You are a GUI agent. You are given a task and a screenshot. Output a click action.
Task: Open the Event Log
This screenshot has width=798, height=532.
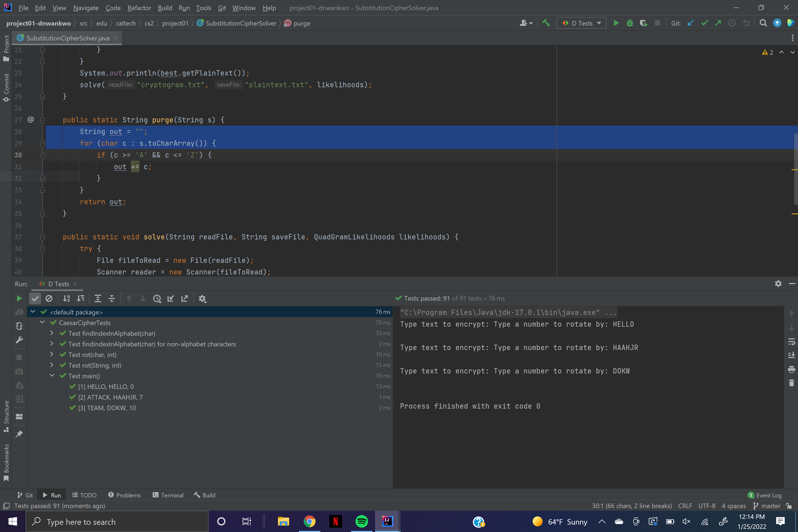764,495
